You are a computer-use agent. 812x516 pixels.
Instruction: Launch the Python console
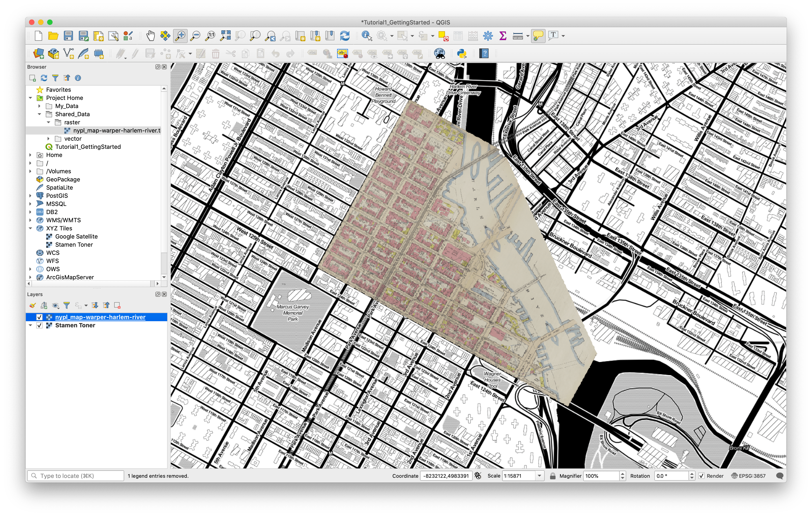click(x=462, y=54)
